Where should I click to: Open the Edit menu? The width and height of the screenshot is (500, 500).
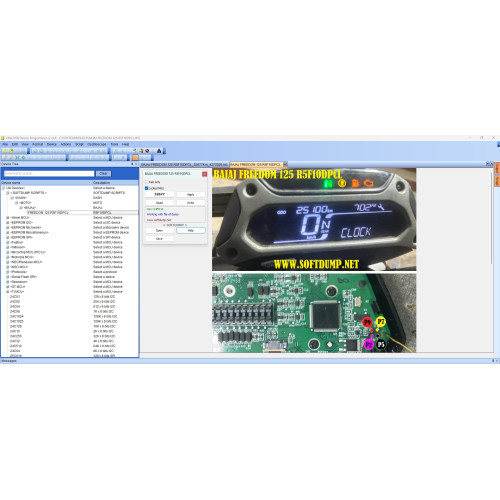[15, 144]
